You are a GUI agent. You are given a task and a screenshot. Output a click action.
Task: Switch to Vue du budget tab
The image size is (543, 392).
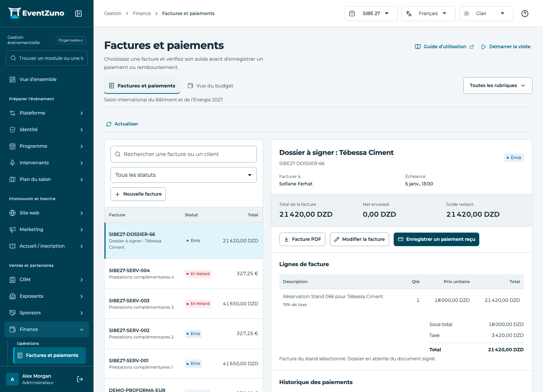click(210, 86)
